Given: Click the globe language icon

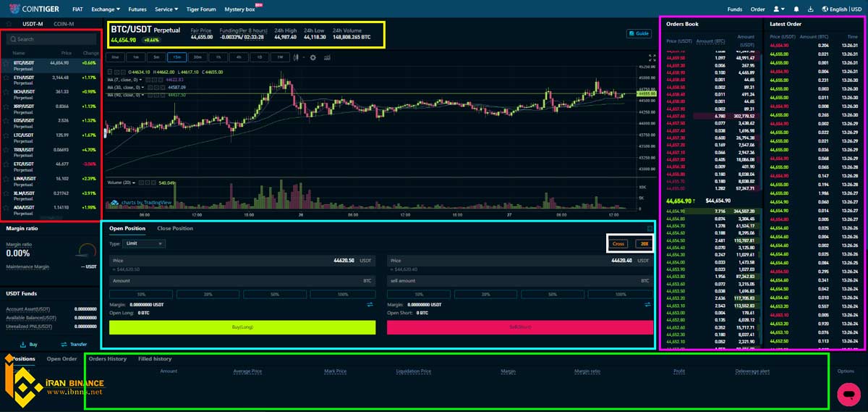Looking at the screenshot, I should [x=824, y=9].
